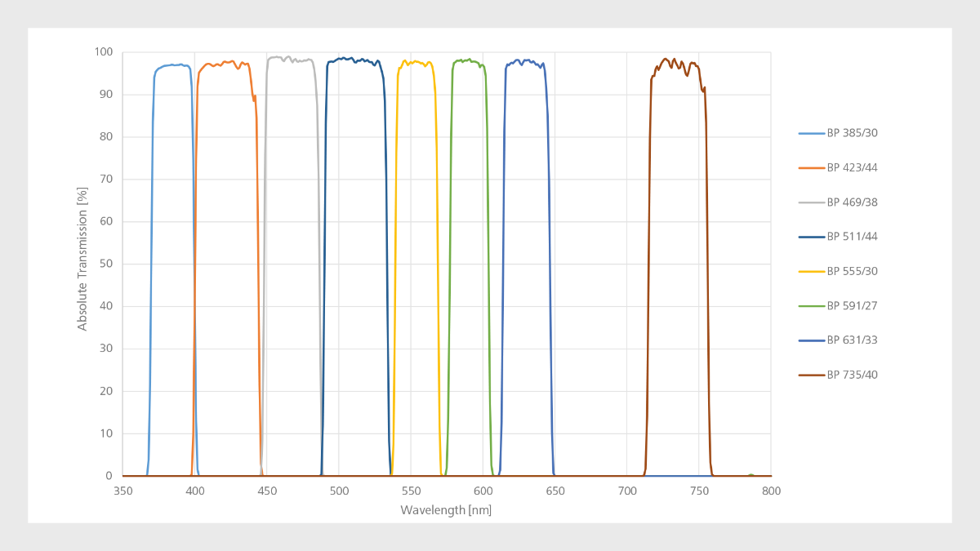Screen dimensions: 980x551
Task: Select the 100 label on the transmission axis
Action: pos(103,51)
